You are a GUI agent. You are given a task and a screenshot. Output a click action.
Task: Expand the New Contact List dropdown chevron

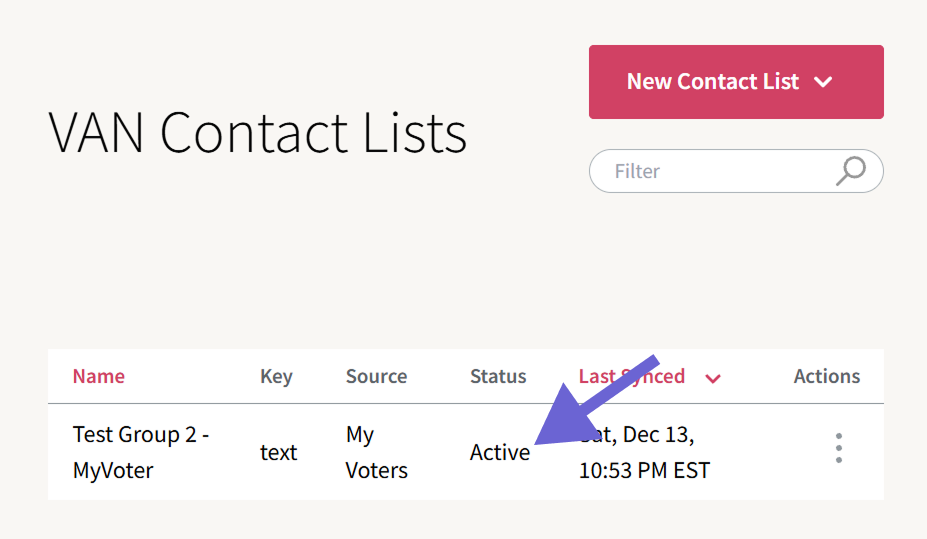tap(824, 82)
